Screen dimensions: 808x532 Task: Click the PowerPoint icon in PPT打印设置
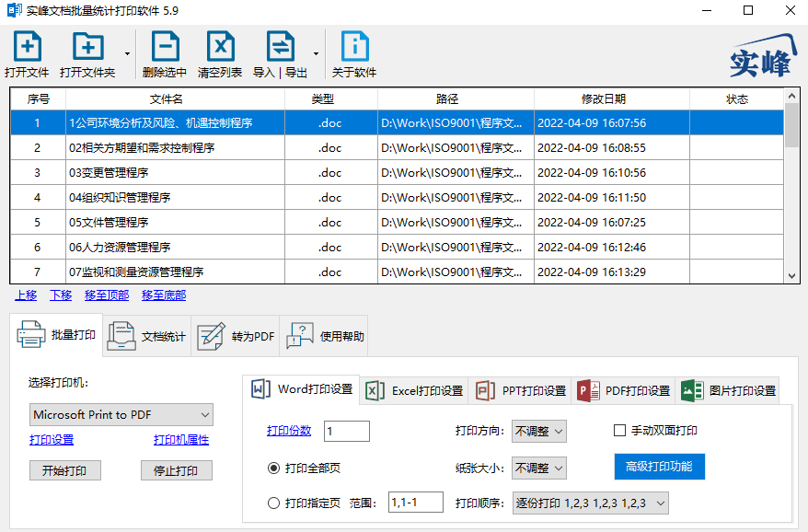click(485, 391)
